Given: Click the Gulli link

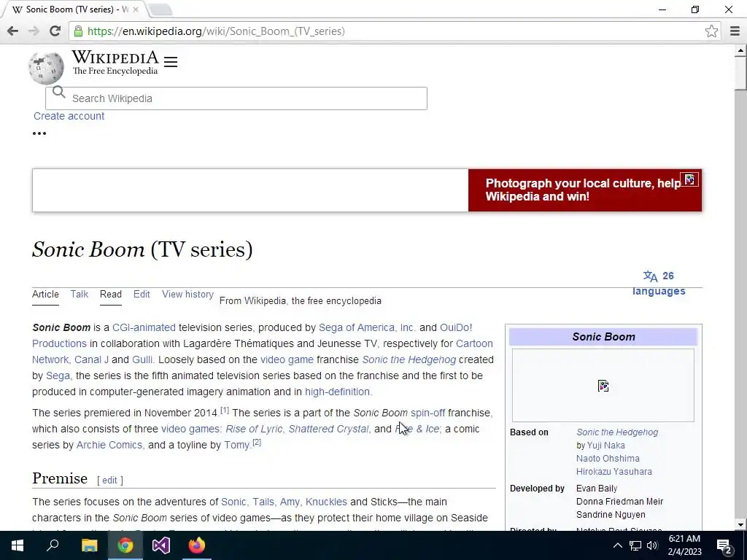Looking at the screenshot, I should click(143, 359).
